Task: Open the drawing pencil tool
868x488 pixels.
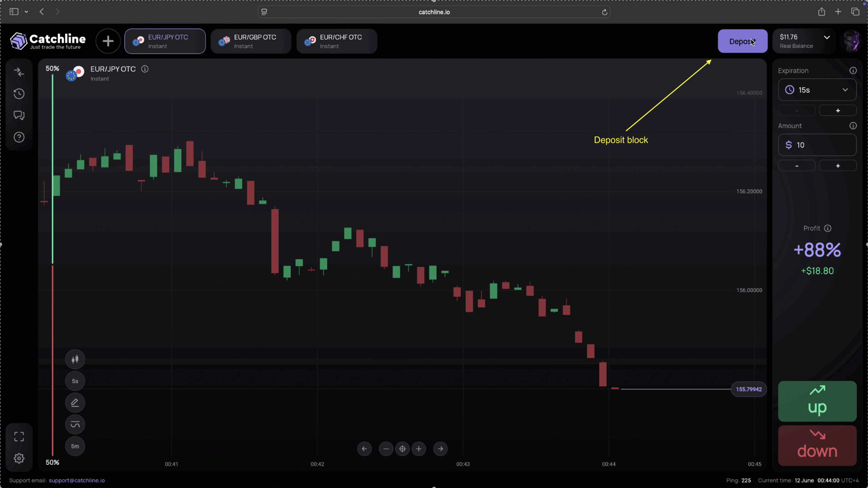Action: [75, 403]
